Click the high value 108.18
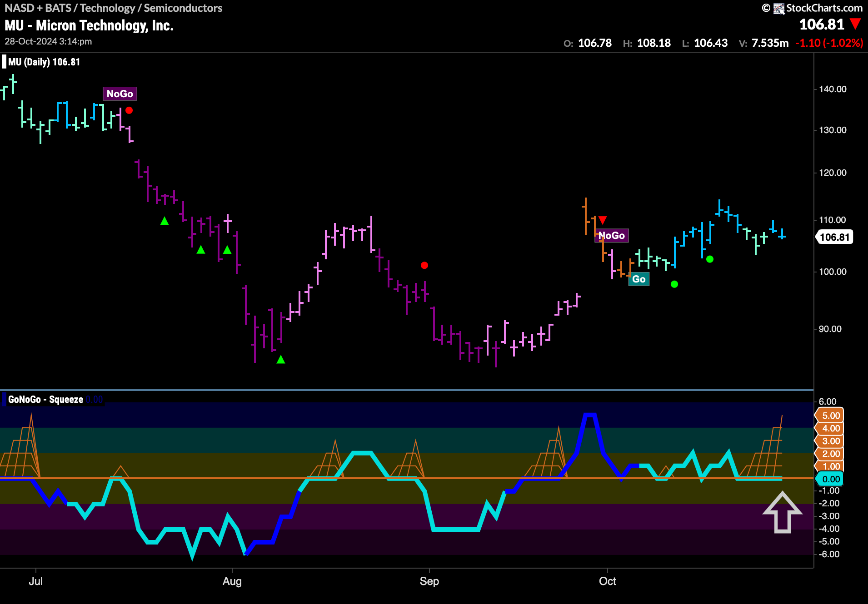Screen dimensions: 868x604 (x=653, y=43)
